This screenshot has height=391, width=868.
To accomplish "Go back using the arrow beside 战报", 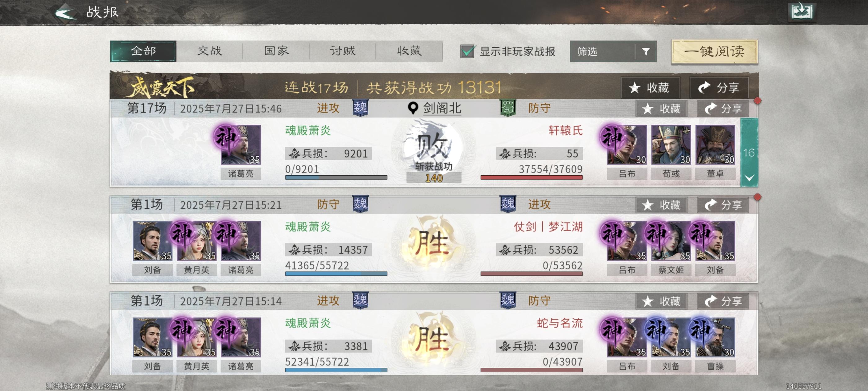I will coord(65,13).
